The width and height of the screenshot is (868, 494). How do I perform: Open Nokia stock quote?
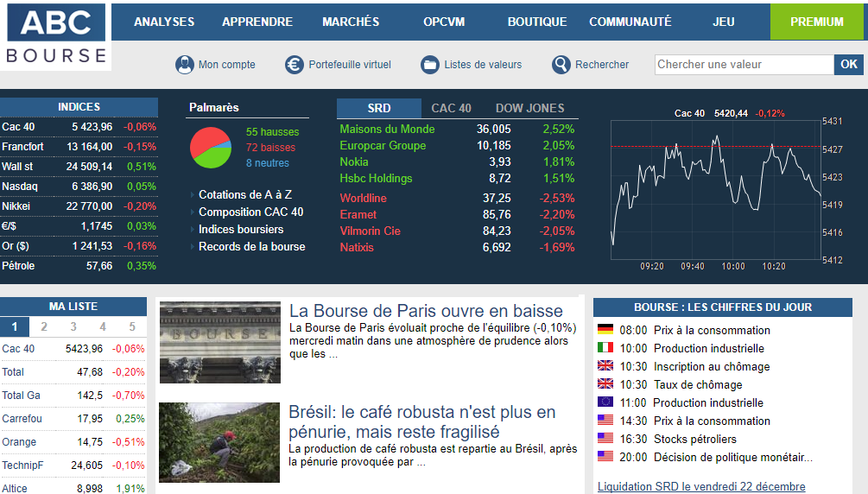[x=354, y=161]
